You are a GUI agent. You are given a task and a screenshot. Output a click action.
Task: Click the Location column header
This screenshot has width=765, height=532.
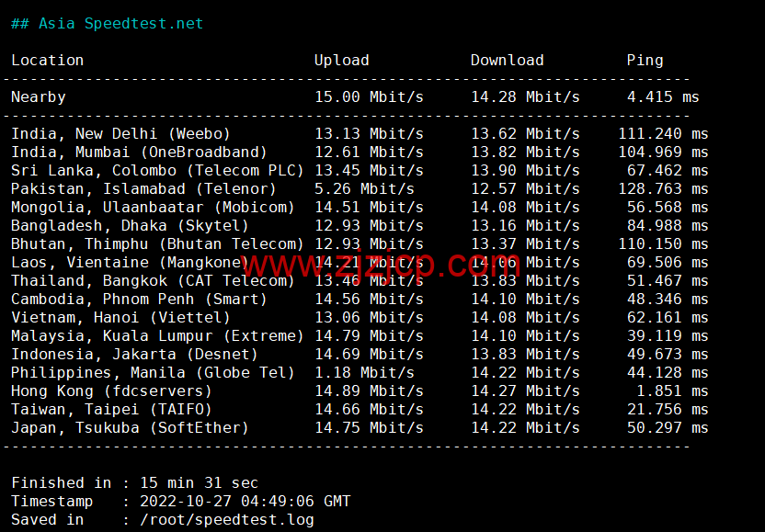click(47, 61)
